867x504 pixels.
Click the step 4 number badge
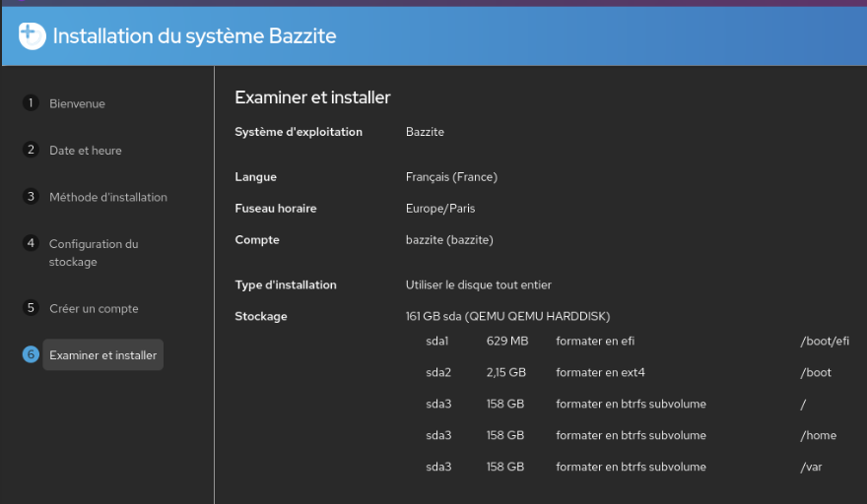pyautogui.click(x=31, y=243)
